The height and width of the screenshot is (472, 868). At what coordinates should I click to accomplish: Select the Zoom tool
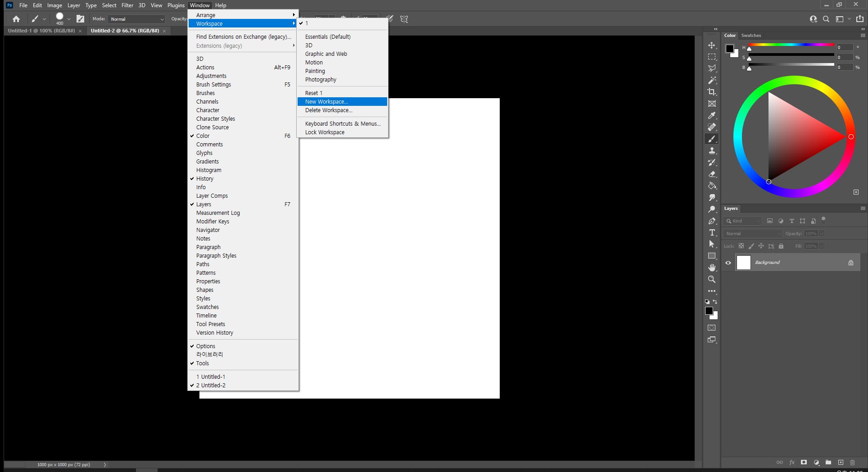point(712,279)
